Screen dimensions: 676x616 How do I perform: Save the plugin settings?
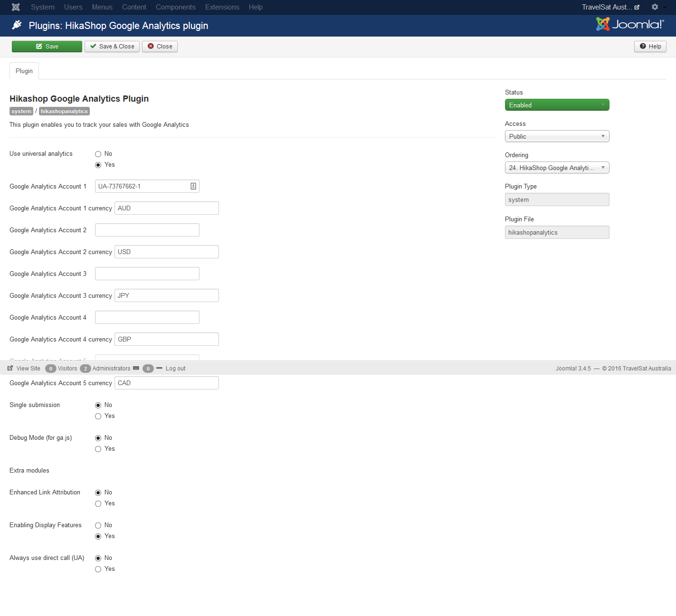click(47, 47)
